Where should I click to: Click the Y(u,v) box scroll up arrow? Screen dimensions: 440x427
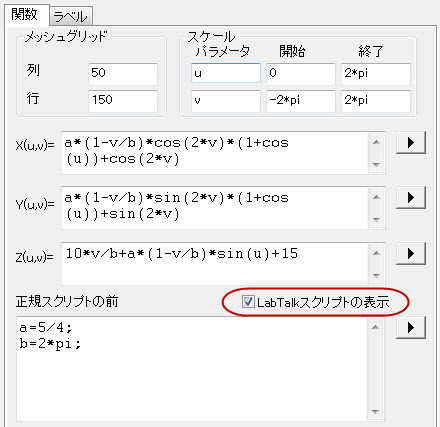(x=376, y=197)
